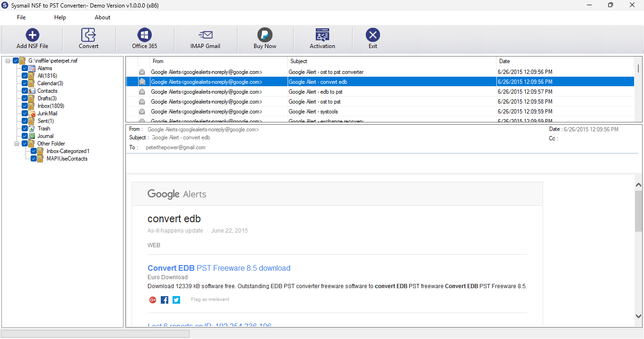Uncheck the G:\nsffile\peterpet.nsf root checkbox
Image resolution: width=644 pixels, height=339 pixels.
point(16,61)
